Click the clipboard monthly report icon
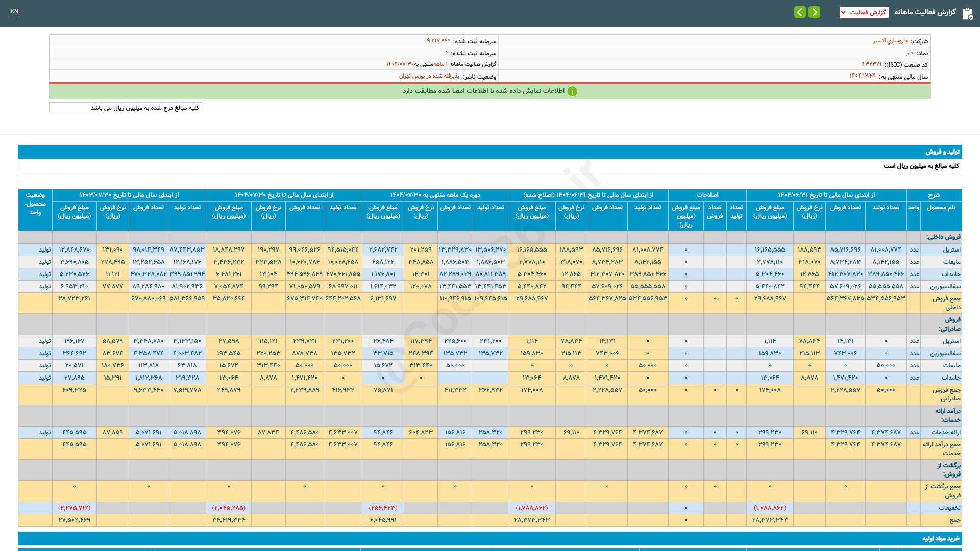 pos(967,13)
